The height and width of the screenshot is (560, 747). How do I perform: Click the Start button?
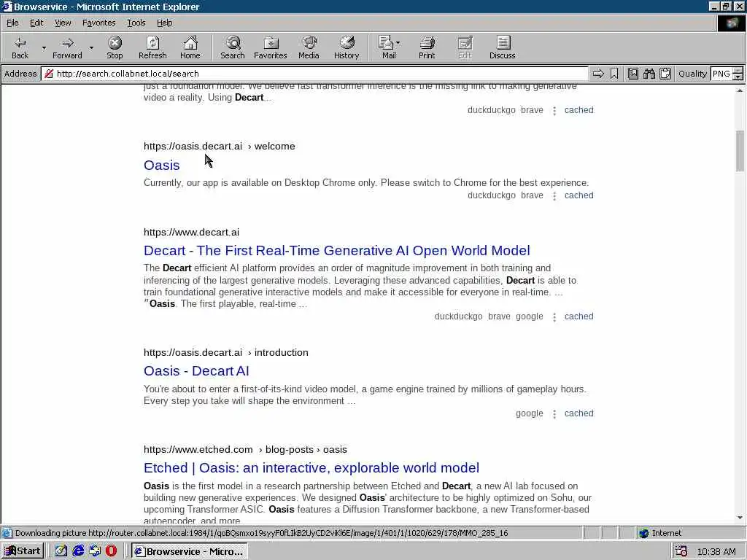[x=23, y=551]
